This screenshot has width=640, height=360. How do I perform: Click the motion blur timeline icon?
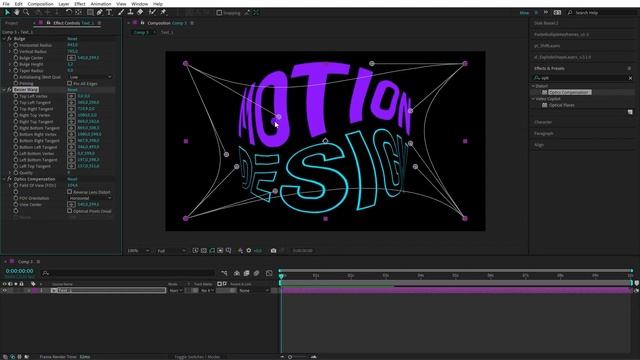coord(257,273)
